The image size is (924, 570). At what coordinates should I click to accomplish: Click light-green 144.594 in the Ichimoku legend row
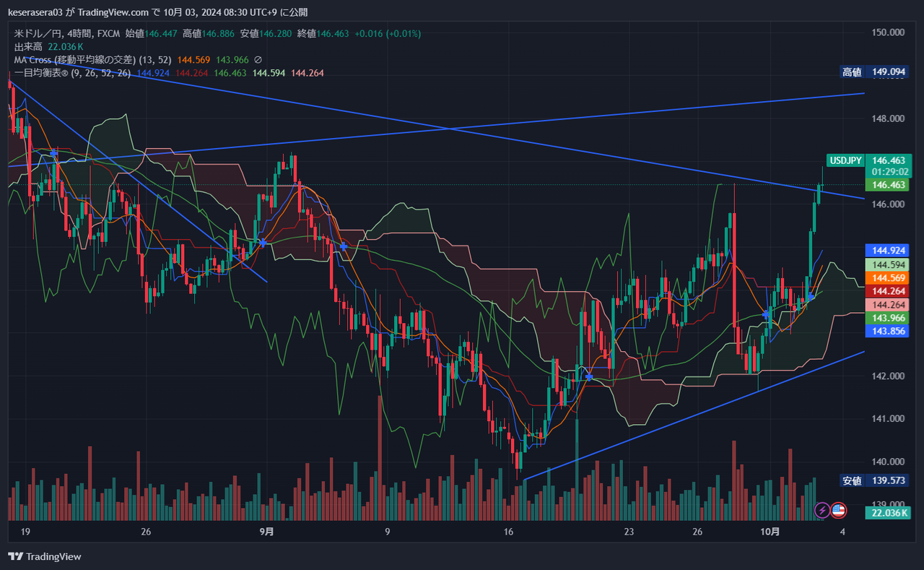click(269, 73)
